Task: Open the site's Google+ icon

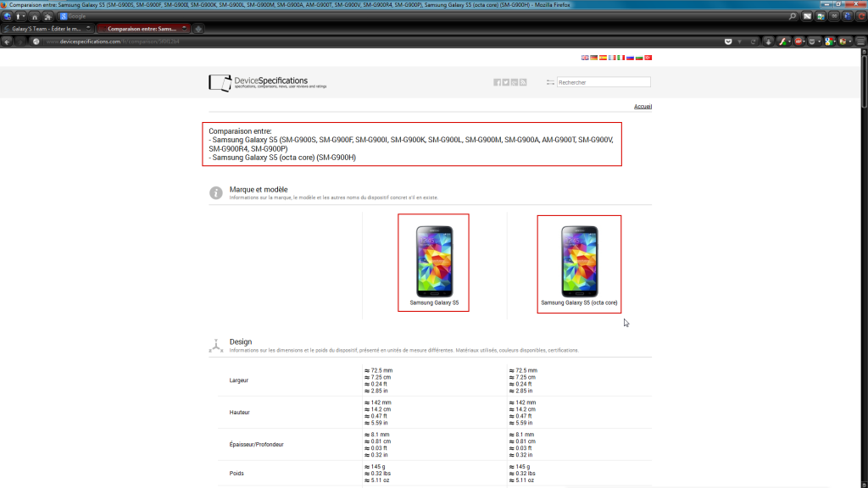Action: (515, 82)
